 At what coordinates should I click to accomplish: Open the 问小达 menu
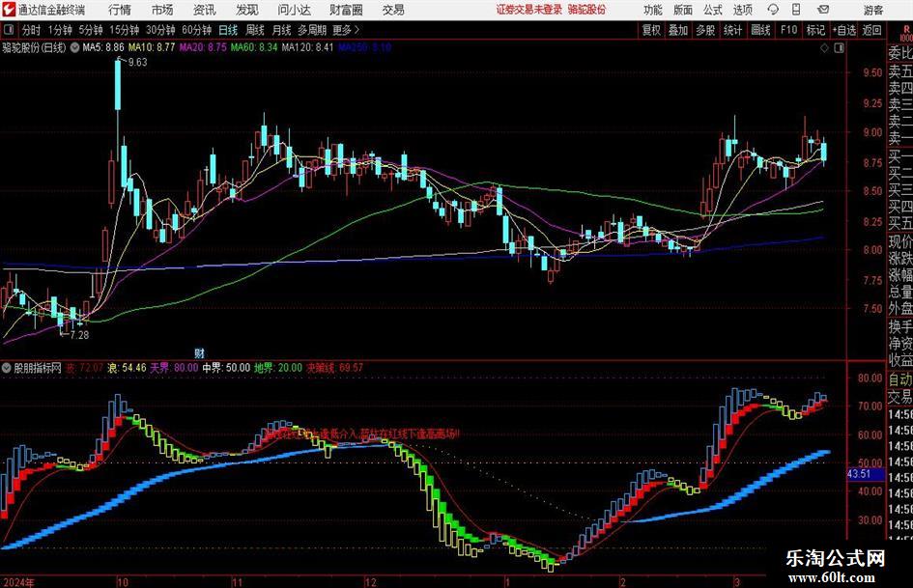294,10
